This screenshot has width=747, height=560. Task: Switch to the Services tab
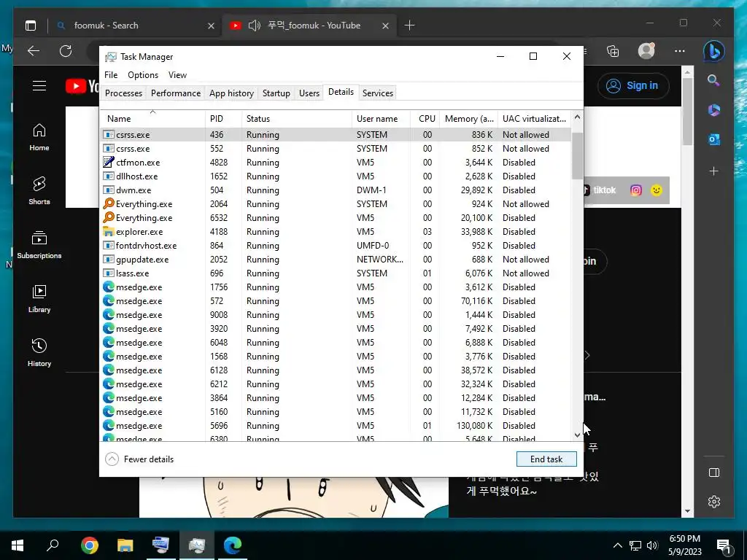coord(378,93)
